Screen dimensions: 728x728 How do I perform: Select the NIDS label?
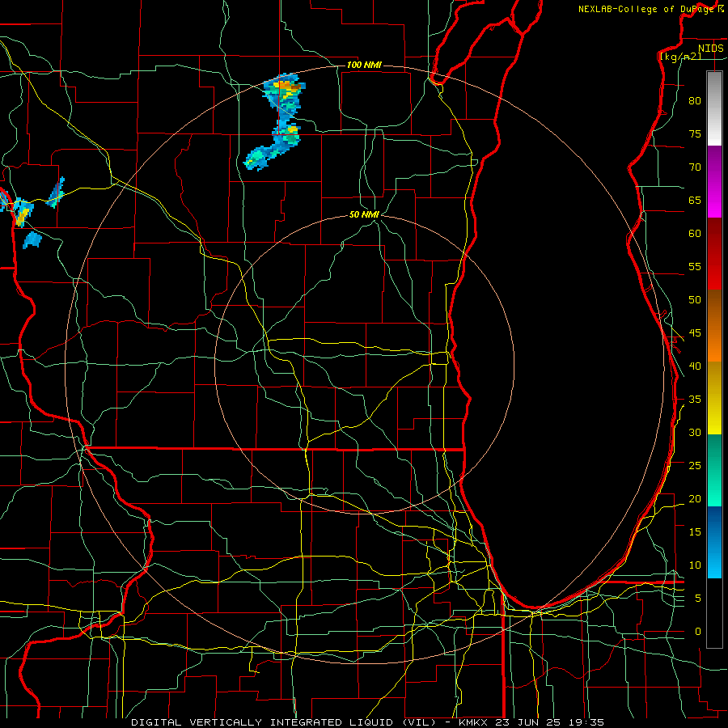[x=710, y=49]
